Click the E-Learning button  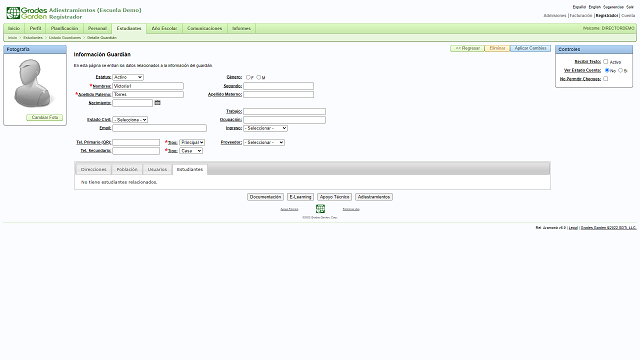coord(300,197)
